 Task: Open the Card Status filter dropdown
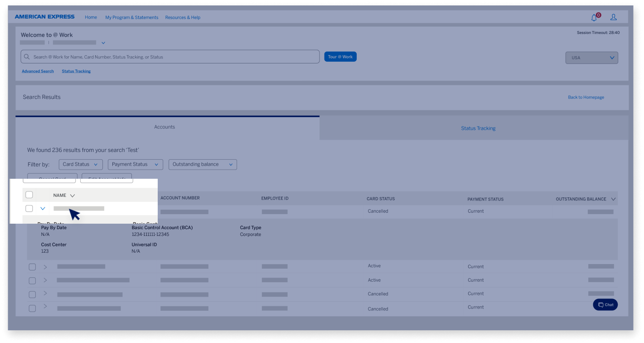click(x=80, y=164)
